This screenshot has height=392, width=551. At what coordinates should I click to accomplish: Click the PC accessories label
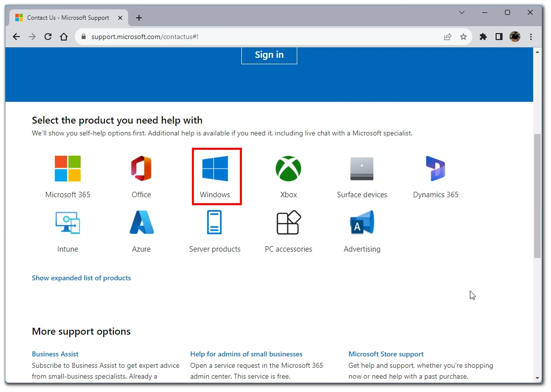(x=288, y=249)
